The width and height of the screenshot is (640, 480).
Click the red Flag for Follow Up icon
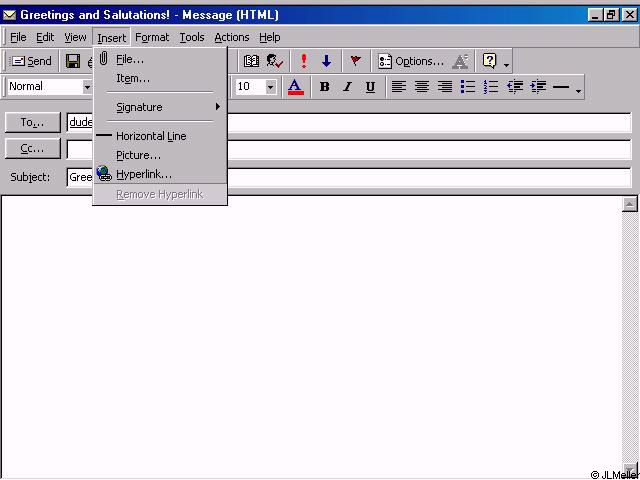[355, 61]
